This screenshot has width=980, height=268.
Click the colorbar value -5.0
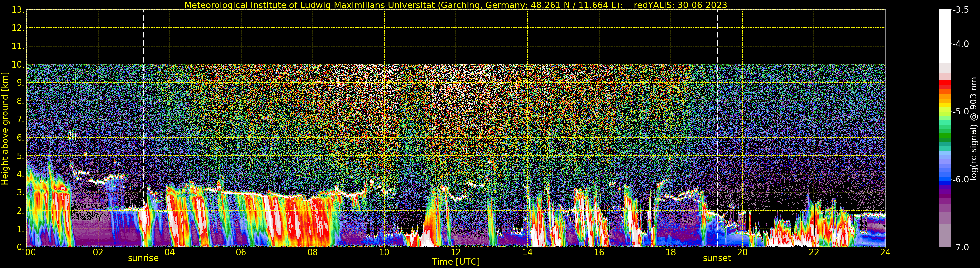point(960,111)
